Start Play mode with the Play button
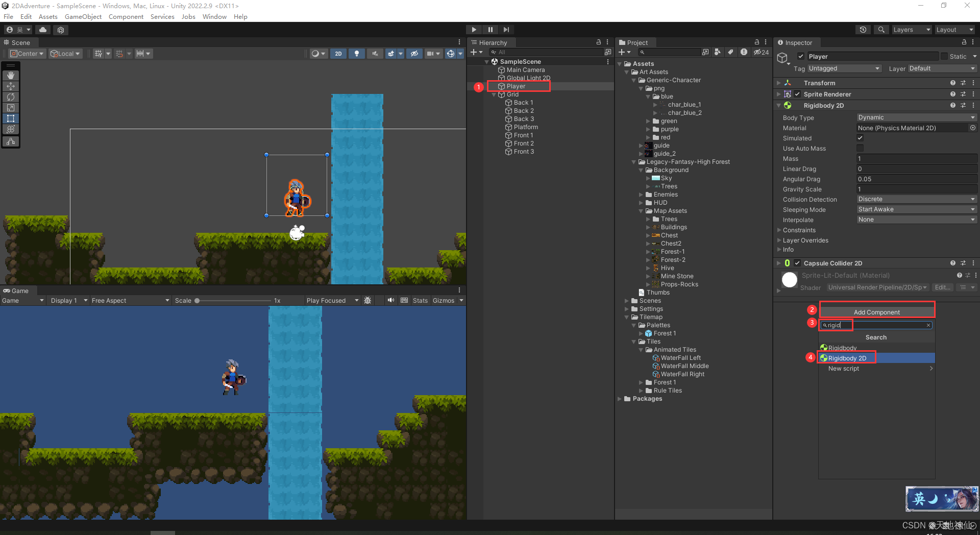 474,30
